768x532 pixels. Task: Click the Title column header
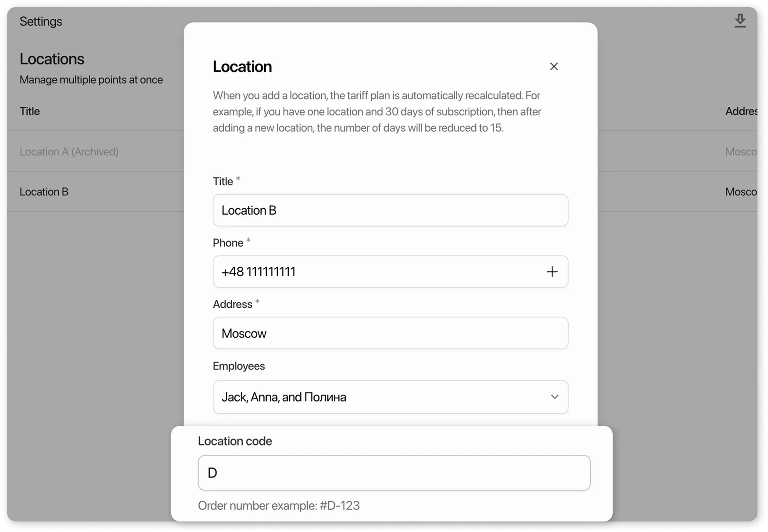coord(29,111)
